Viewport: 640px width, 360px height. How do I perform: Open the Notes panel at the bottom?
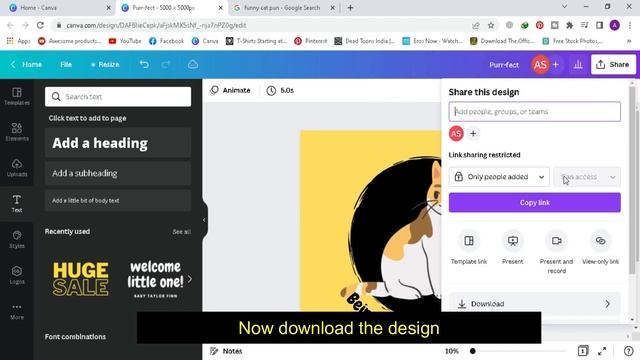tap(226, 351)
